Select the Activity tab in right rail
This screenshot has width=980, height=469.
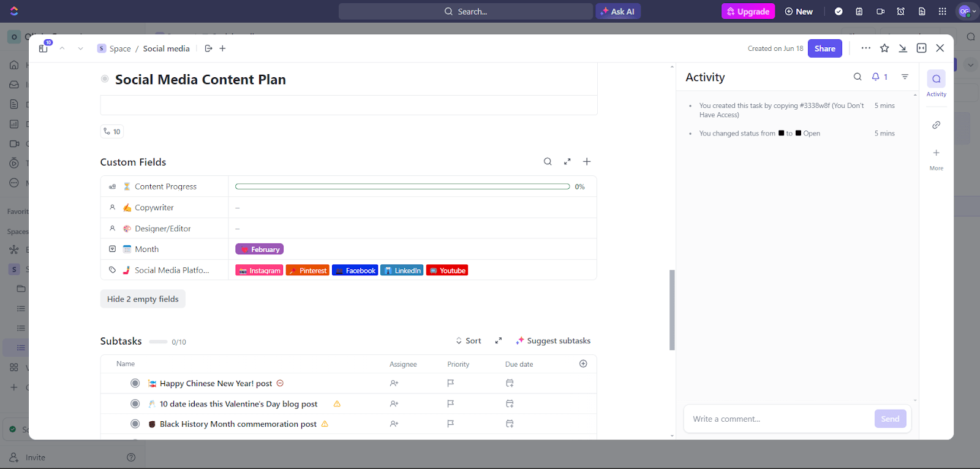click(936, 83)
